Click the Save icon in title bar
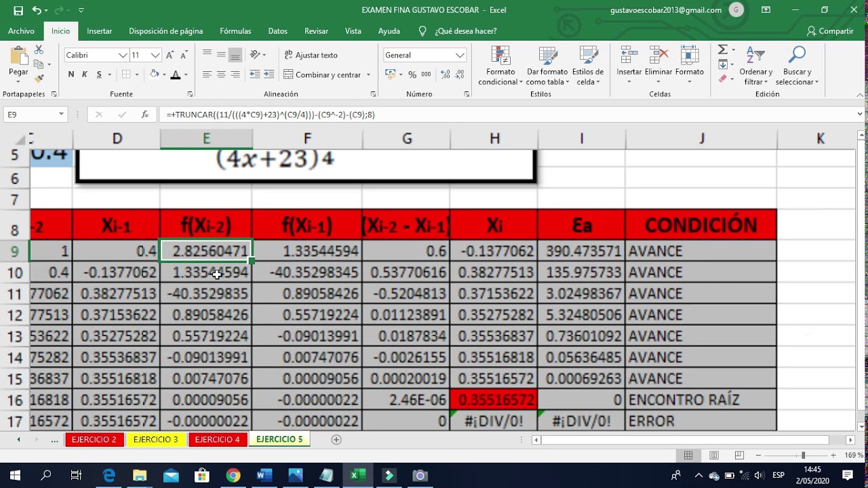Viewport: 868px width, 488px height. (x=18, y=10)
